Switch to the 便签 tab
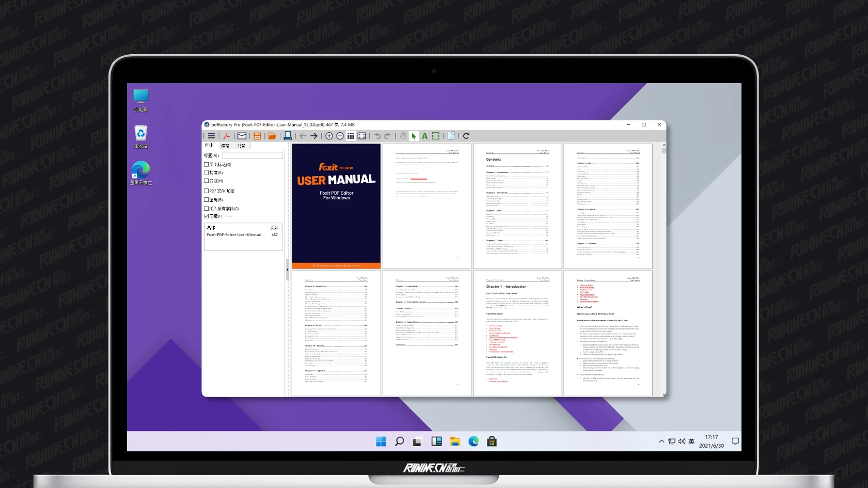Image resolution: width=868 pixels, height=488 pixels. pyautogui.click(x=225, y=146)
